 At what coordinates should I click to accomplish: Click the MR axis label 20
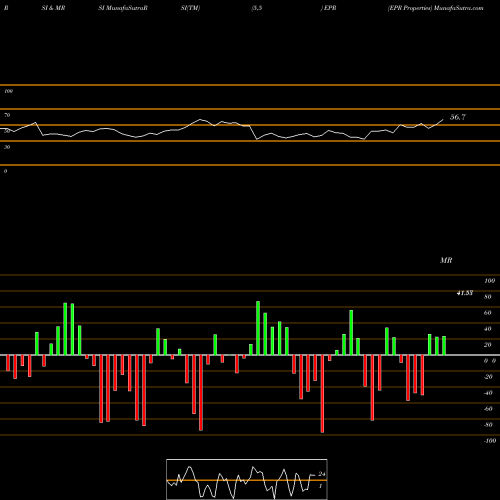click(x=487, y=345)
